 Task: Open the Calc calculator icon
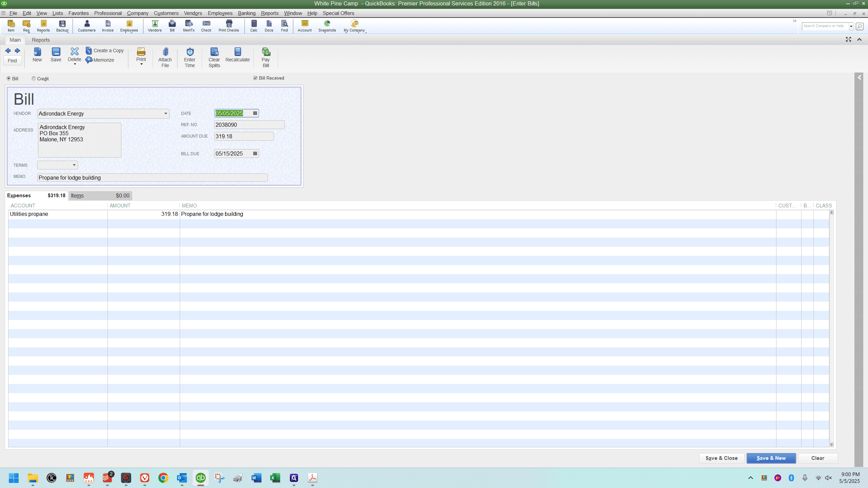click(254, 26)
